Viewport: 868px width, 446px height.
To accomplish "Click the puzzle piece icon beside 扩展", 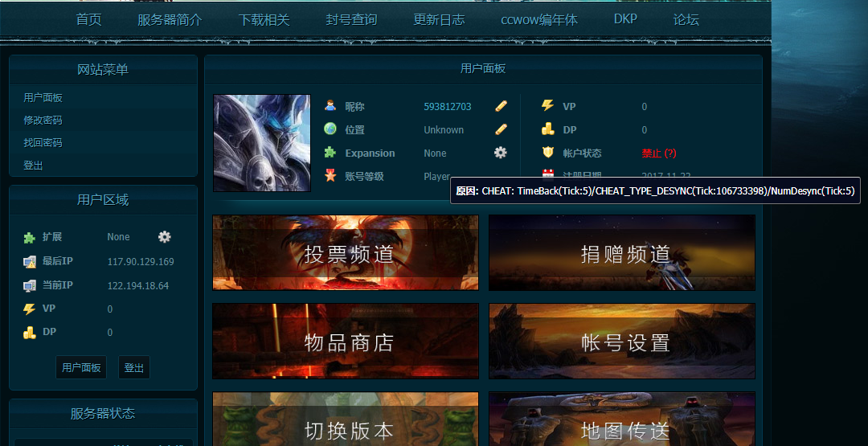I will pos(30,237).
